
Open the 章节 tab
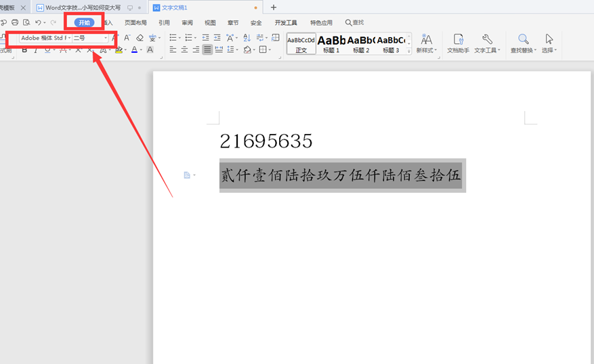[233, 23]
